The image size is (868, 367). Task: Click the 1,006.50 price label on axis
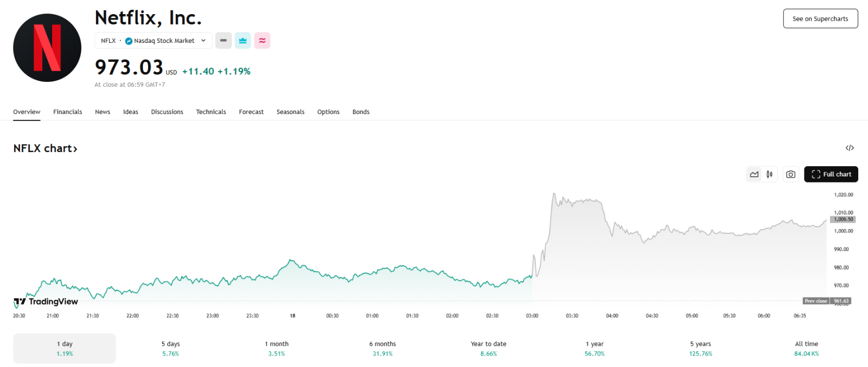[x=843, y=219]
